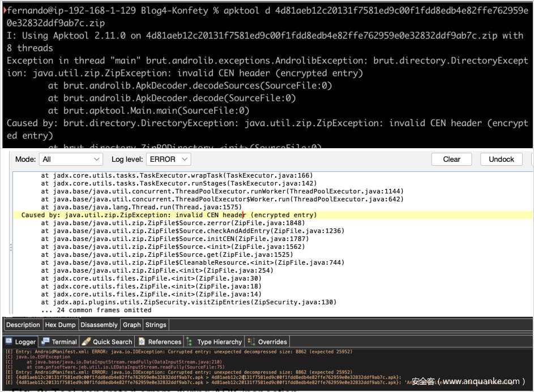Select the highlighted 'Caused by: ZipException' log line
Viewport: 534px width, 392px height.
(x=169, y=215)
